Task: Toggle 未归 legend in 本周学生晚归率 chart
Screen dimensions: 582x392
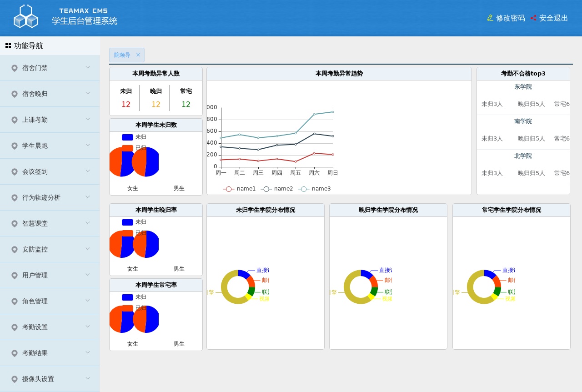Action: [x=134, y=222]
